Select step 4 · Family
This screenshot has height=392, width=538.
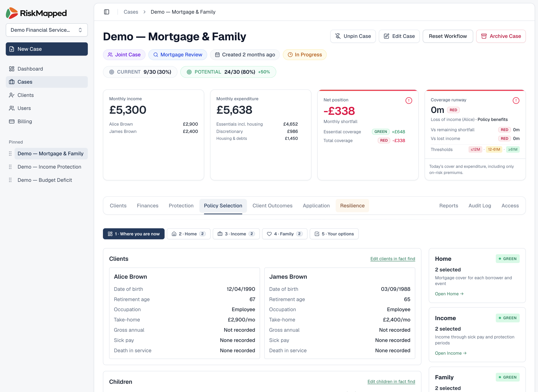pos(285,234)
